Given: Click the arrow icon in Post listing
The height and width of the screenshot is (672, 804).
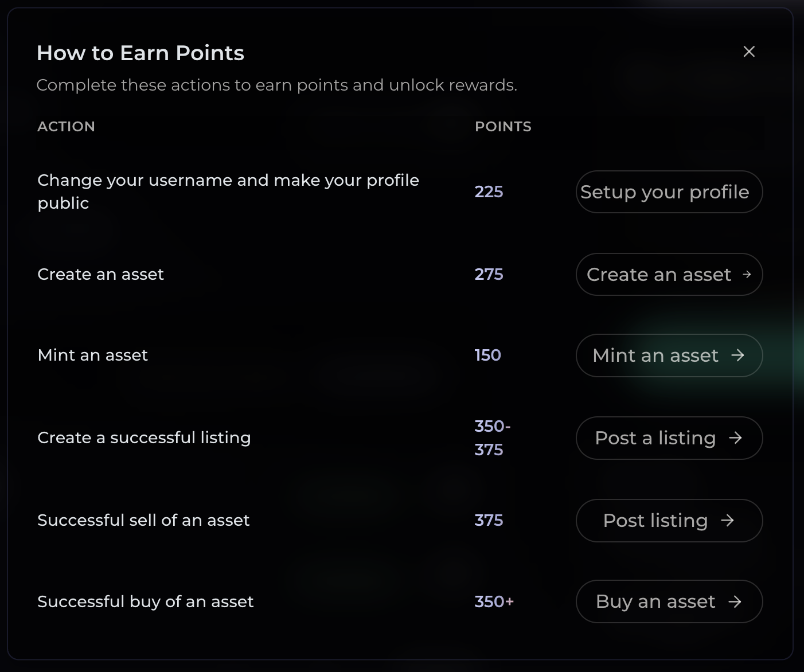Looking at the screenshot, I should coord(727,521).
